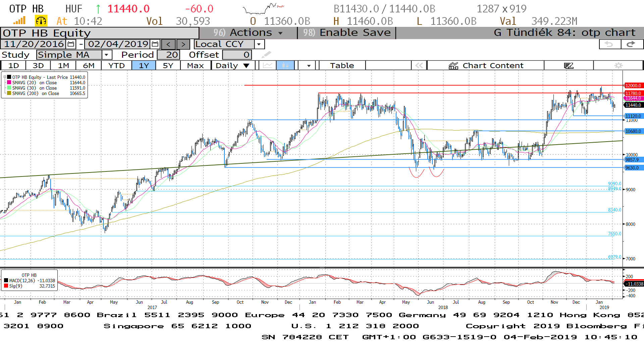The image size is (644, 349).
Task: Click the redo arrow button
Action: click(632, 44)
